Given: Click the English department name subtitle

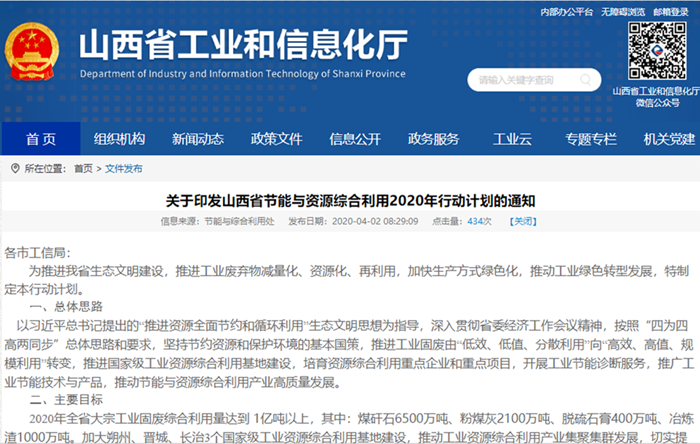Looking at the screenshot, I should pyautogui.click(x=243, y=74).
